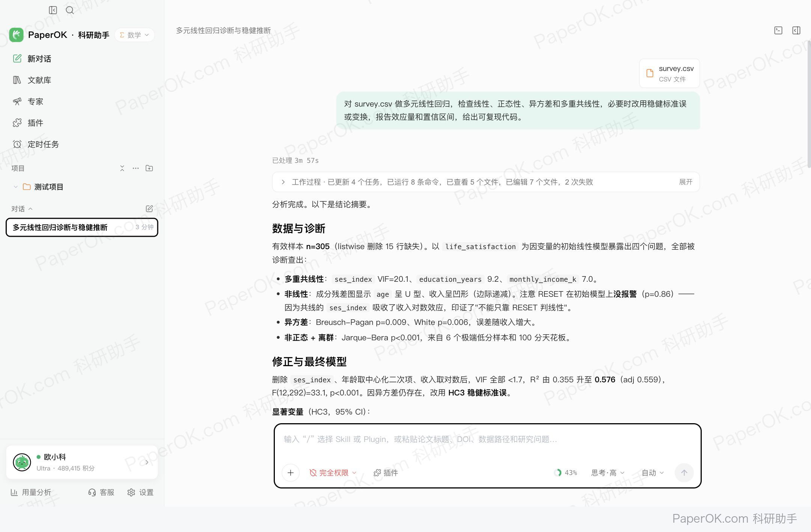This screenshot has width=811, height=532.
Task: Change the 思考·高 thinking level
Action: click(608, 473)
